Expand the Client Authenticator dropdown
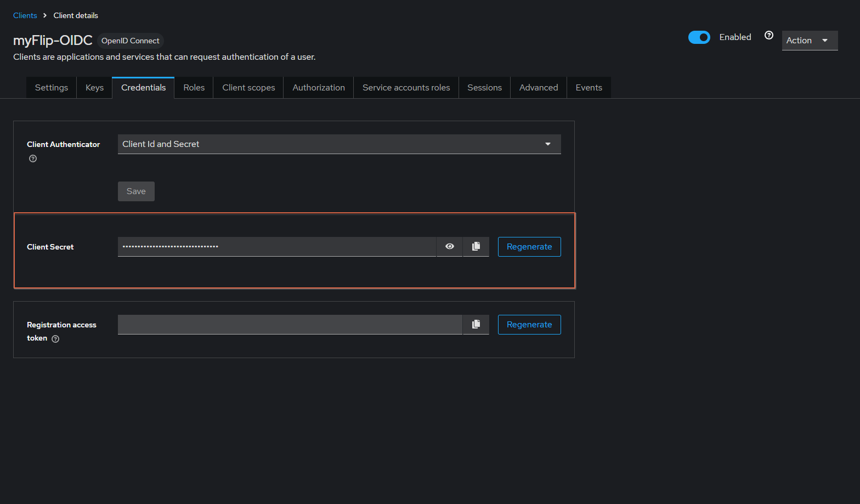The height and width of the screenshot is (504, 860). [339, 144]
